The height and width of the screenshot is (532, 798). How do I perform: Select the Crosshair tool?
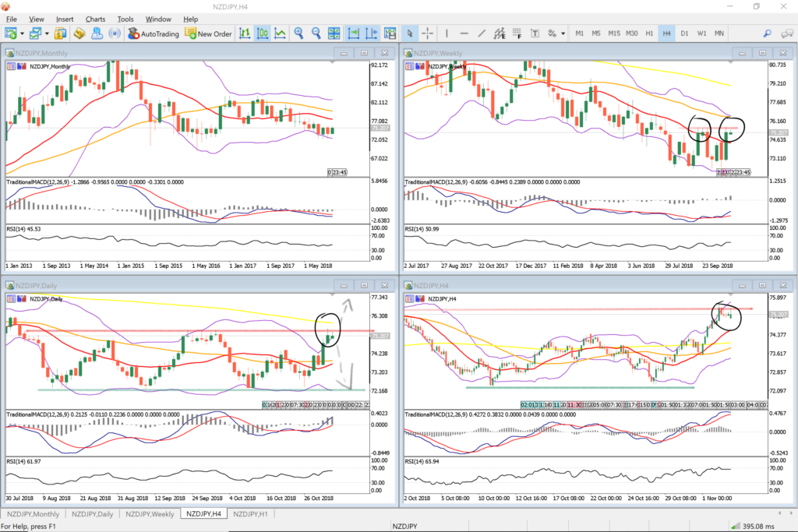coord(428,33)
